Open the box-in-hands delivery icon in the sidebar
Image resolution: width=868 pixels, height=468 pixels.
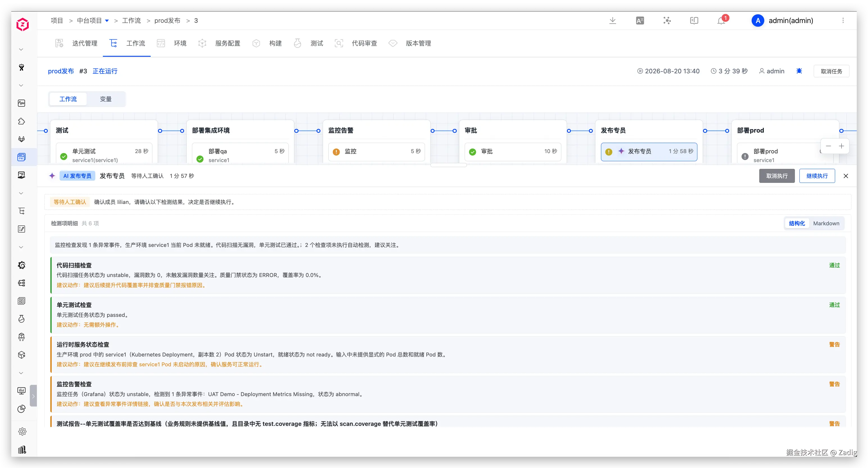click(22, 337)
